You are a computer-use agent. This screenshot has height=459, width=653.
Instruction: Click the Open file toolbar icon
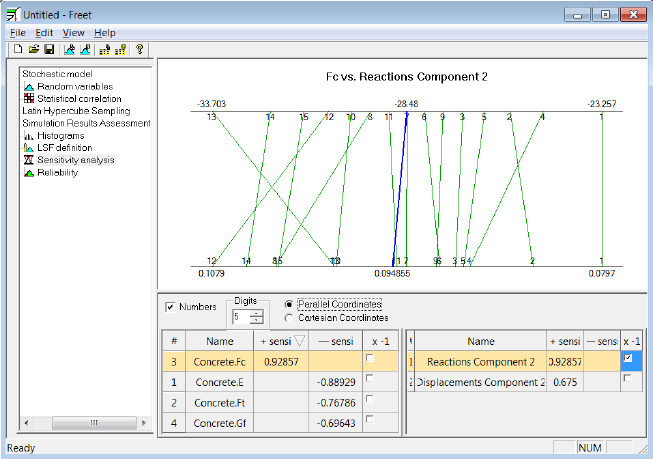[x=34, y=50]
